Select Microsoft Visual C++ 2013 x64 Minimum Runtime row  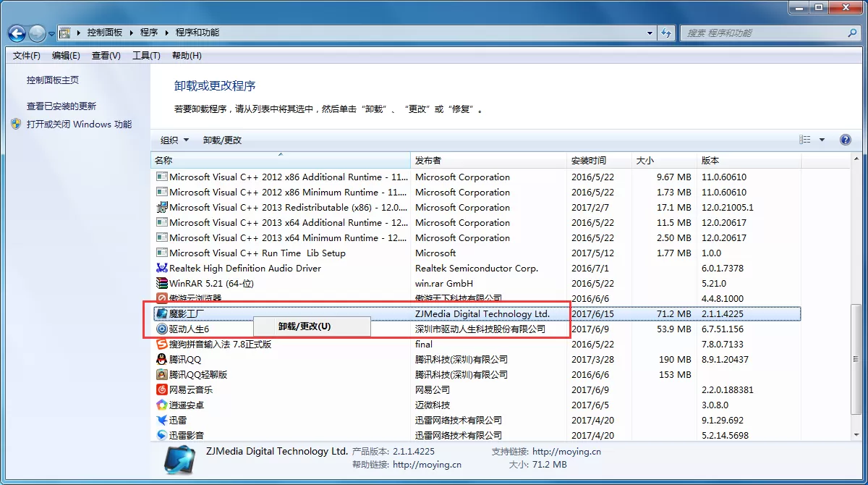pyautogui.click(x=477, y=238)
